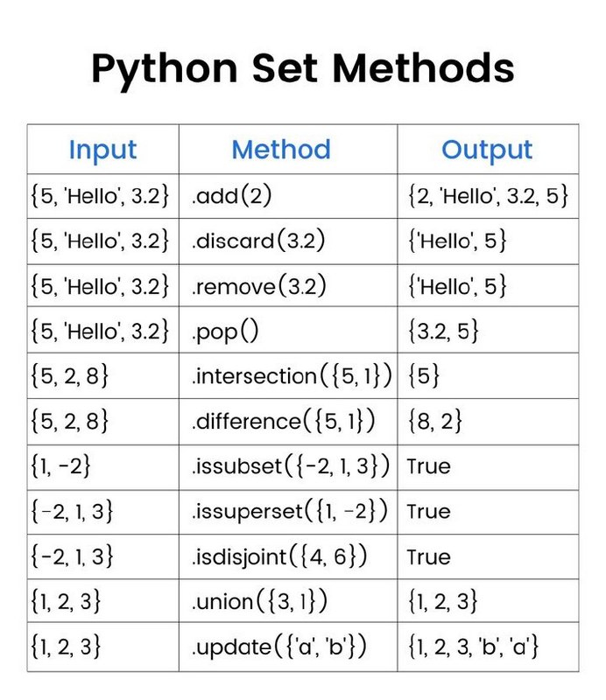606x700 pixels.
Task: Click the Python Set Methods title
Action: 302,69
